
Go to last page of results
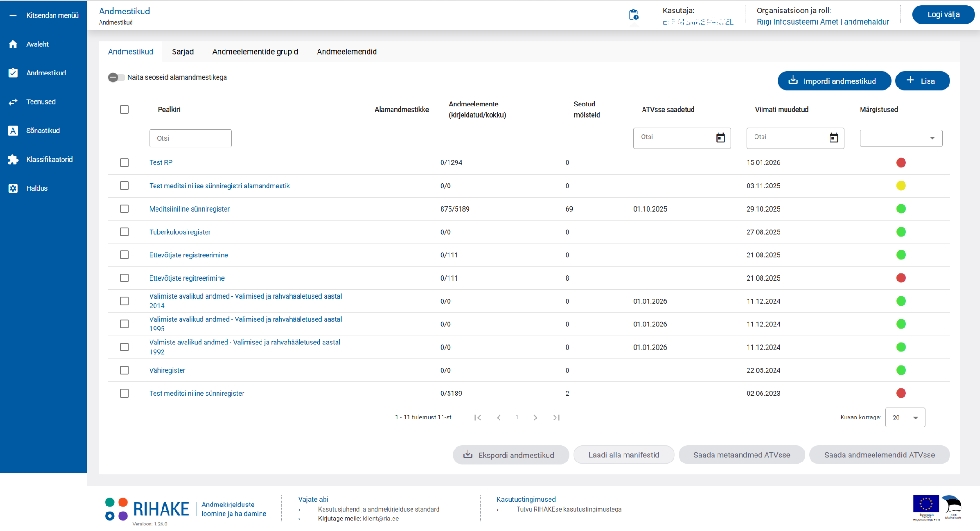pos(556,418)
